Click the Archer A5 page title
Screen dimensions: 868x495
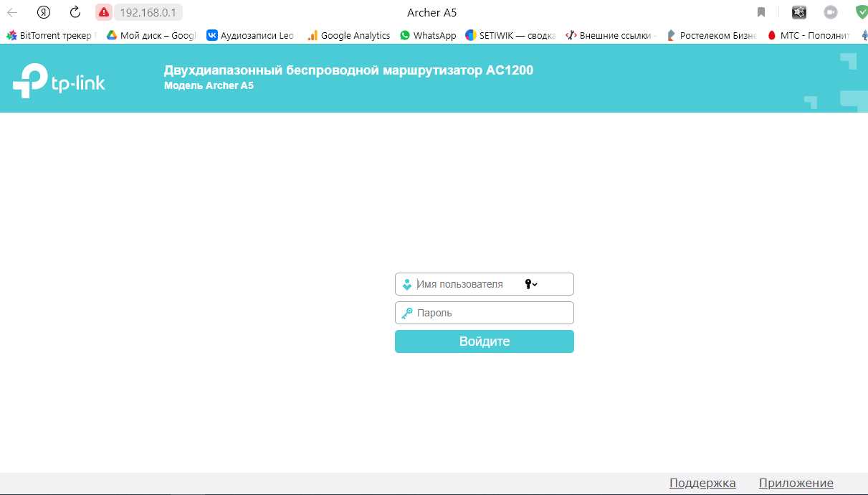[431, 13]
